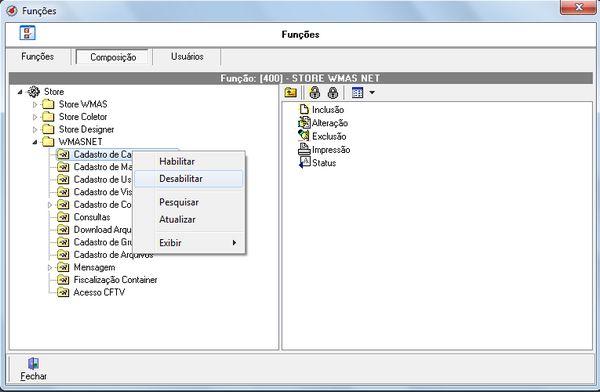Click the Funções checklist icon in header
The image size is (600, 392).
(28, 33)
